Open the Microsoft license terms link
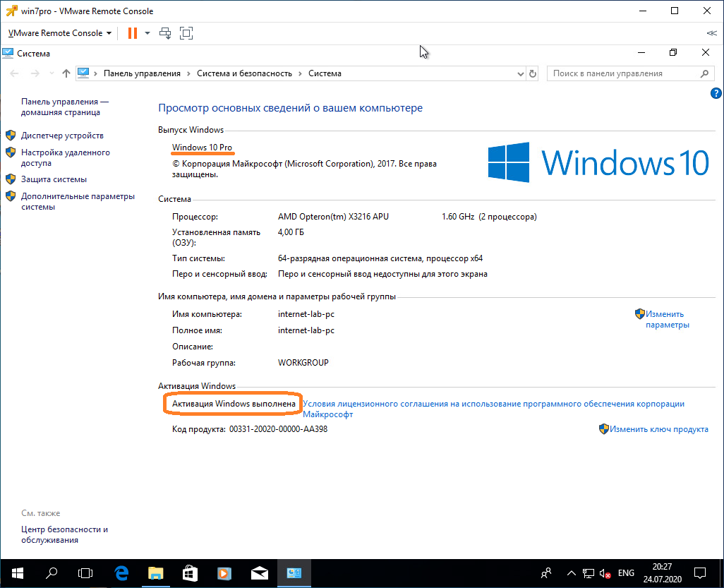Screen dimensions: 724x588 (493, 409)
